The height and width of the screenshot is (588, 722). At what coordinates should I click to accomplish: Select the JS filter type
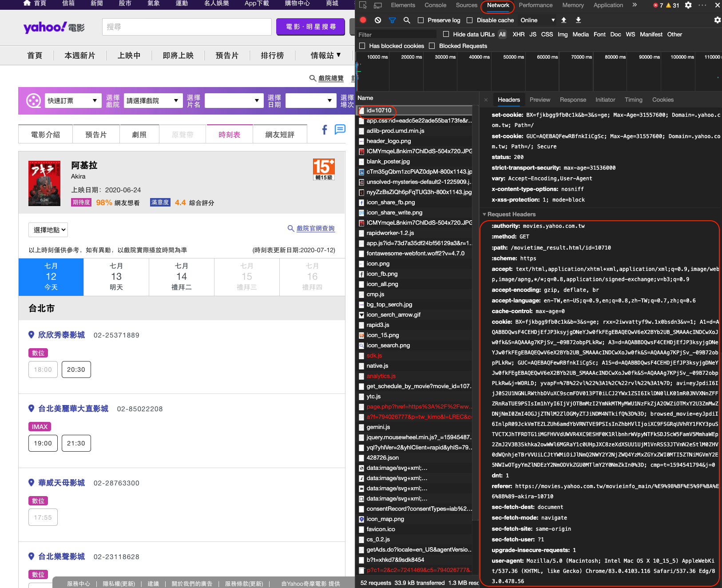click(x=533, y=34)
